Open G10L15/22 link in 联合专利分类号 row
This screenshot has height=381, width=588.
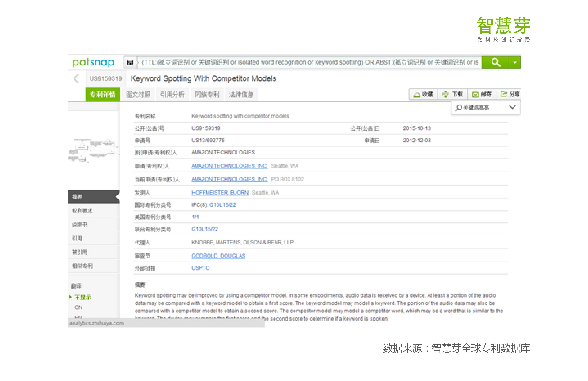(205, 229)
